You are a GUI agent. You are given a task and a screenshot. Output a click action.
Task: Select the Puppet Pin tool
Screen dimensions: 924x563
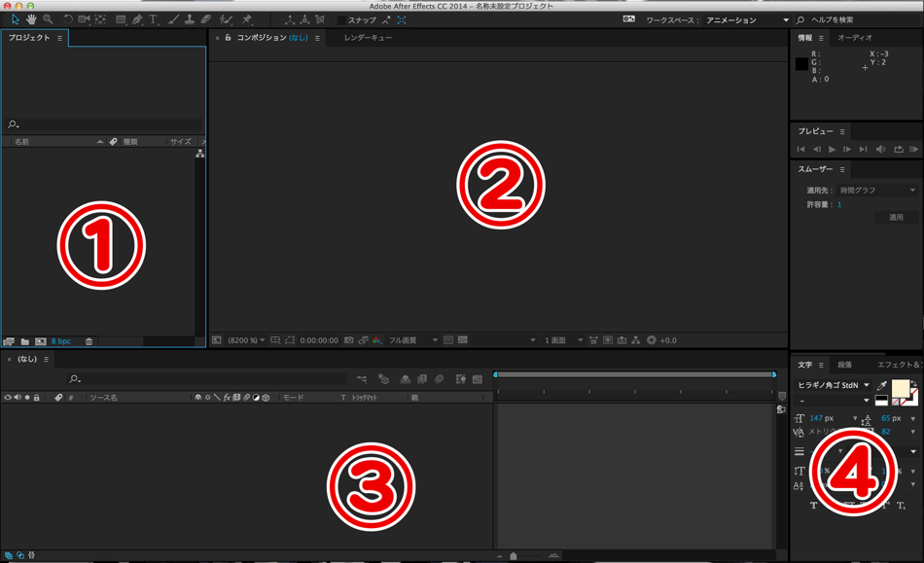click(x=247, y=19)
